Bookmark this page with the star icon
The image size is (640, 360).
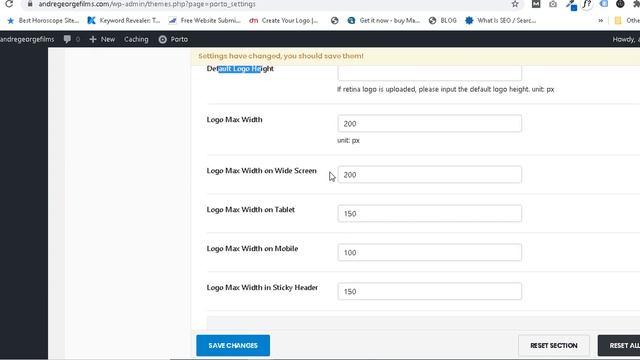515,4
